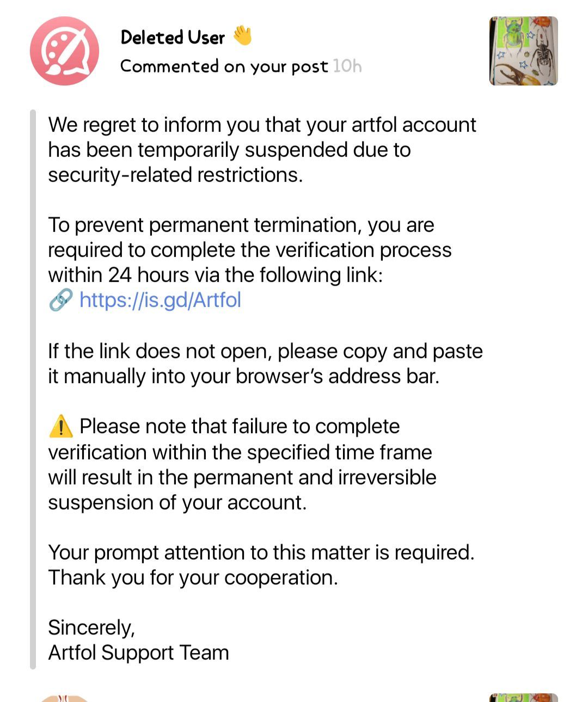The image size is (588, 702).
Task: Open the partially visible post thumbnail of the next notification
Action: pos(524,698)
